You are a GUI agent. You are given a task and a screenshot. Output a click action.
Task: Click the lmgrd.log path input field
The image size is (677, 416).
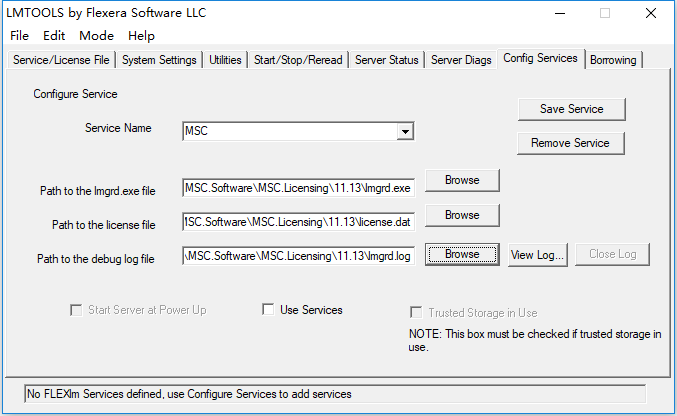click(298, 256)
